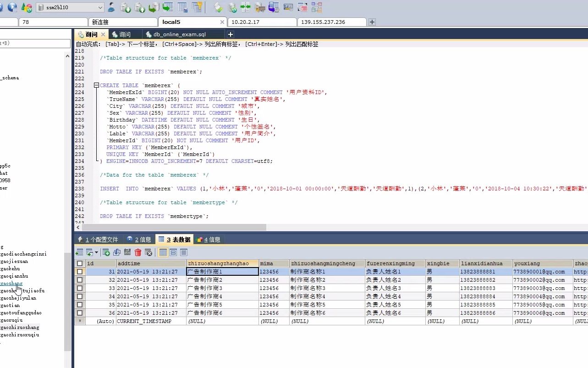Save changes using the floppy disk icon
Screen dimensions: 588x368
point(127,252)
